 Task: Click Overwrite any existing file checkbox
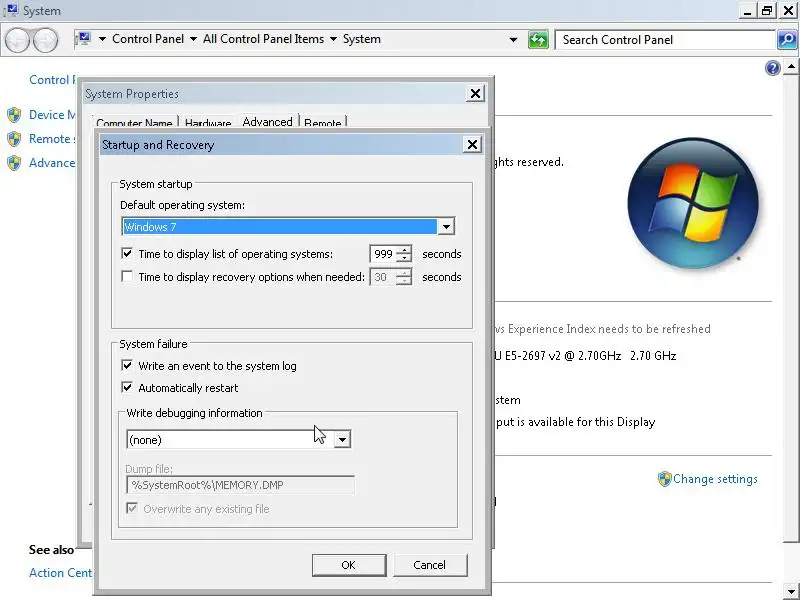132,508
